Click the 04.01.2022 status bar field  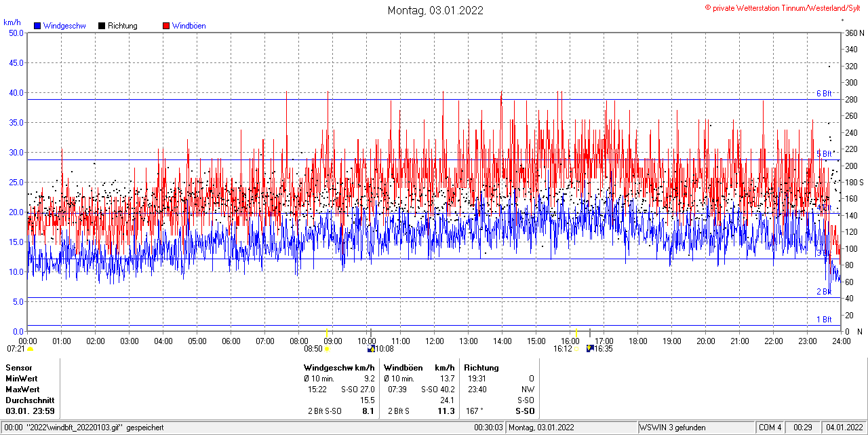843,428
